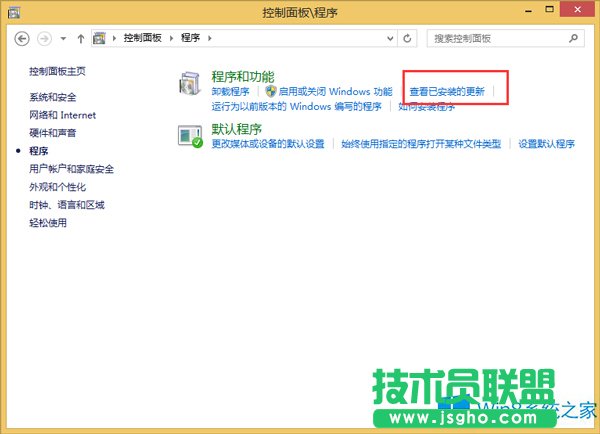Maximize the Control Panel window
This screenshot has width=600, height=434.
549,10
